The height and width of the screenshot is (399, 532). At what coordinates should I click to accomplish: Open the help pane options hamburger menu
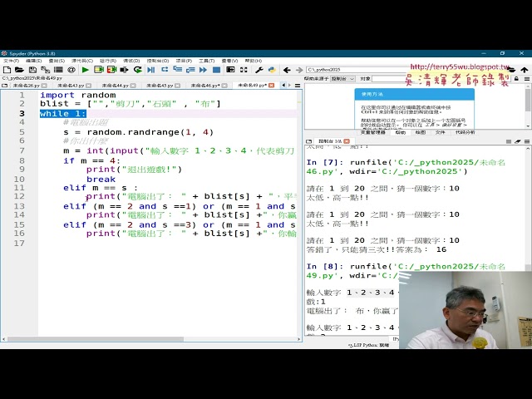click(x=526, y=79)
